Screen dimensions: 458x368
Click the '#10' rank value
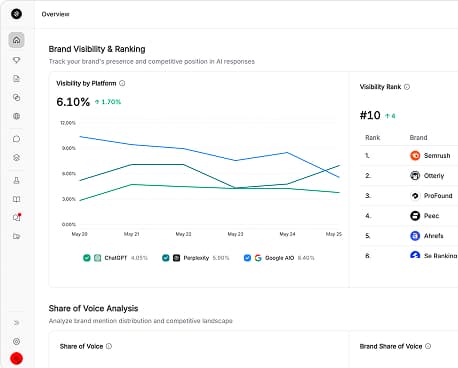point(370,115)
